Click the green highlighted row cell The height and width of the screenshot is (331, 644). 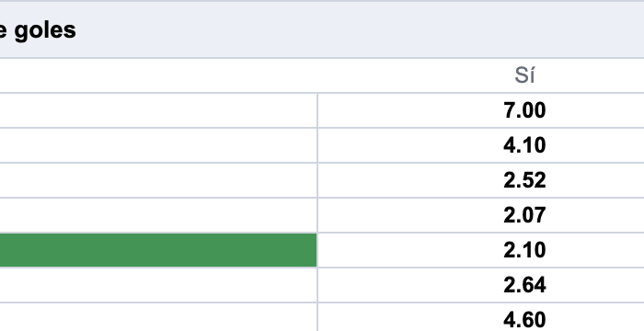coord(158,250)
